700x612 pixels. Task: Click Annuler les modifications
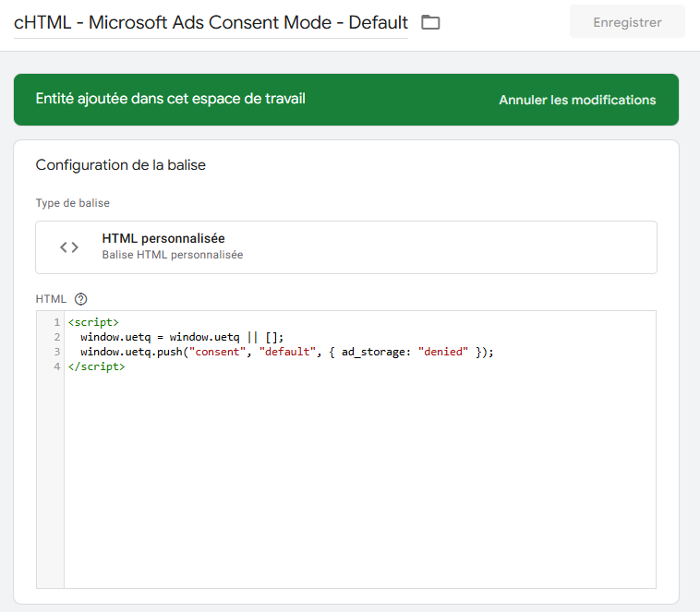point(577,100)
